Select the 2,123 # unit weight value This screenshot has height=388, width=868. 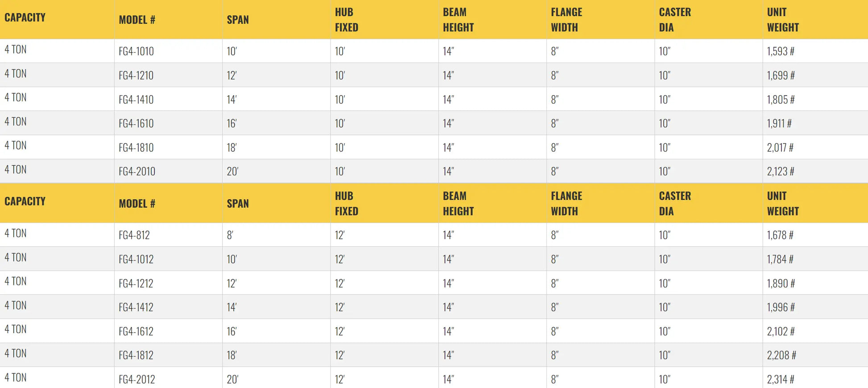[781, 171]
